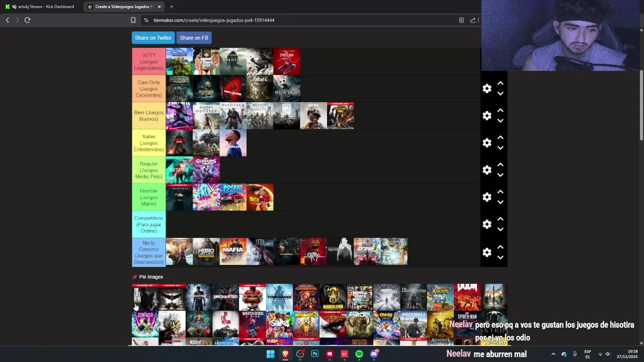644x362 pixels.
Task: Move Safan tier row up
Action: (500, 138)
